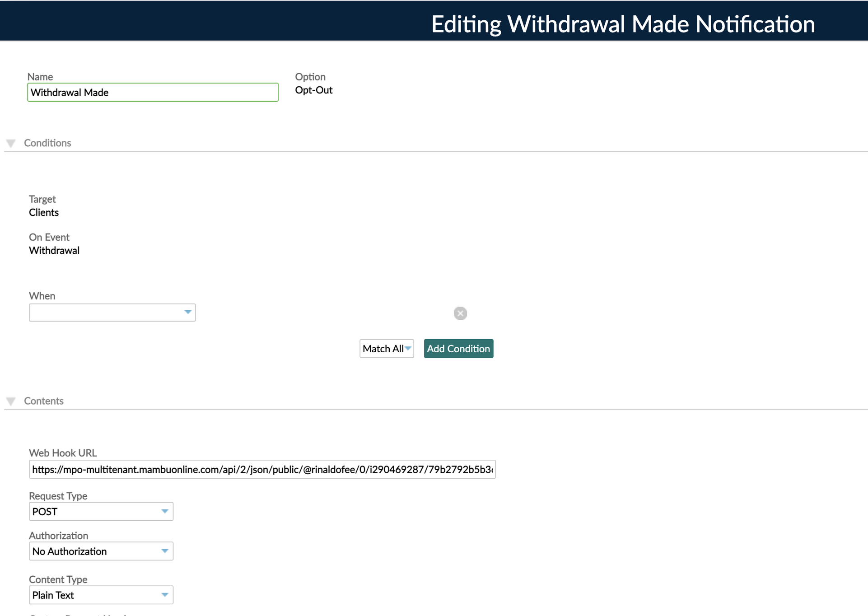Image resolution: width=868 pixels, height=616 pixels.
Task: Click inside the Name field showing Withdrawal Made
Action: click(x=152, y=92)
